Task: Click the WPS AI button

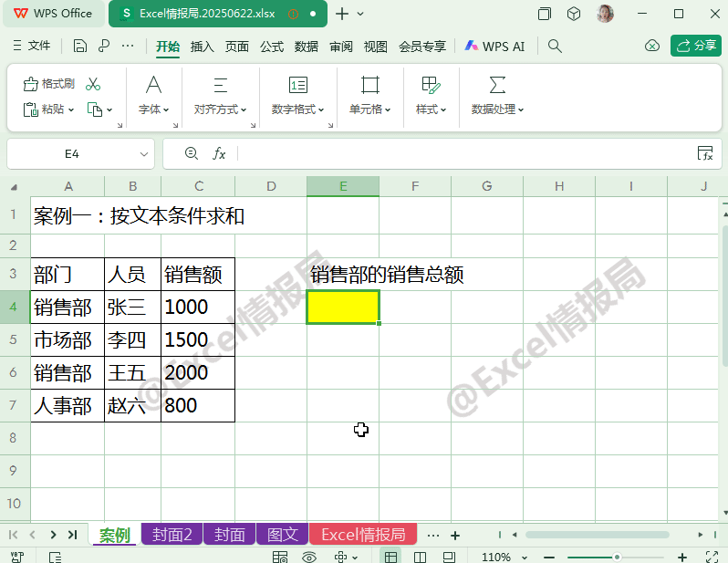Action: coord(494,46)
